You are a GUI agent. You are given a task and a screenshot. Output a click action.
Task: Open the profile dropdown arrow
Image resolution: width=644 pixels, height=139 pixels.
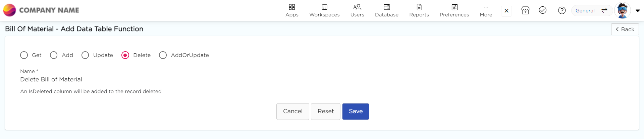pyautogui.click(x=638, y=11)
